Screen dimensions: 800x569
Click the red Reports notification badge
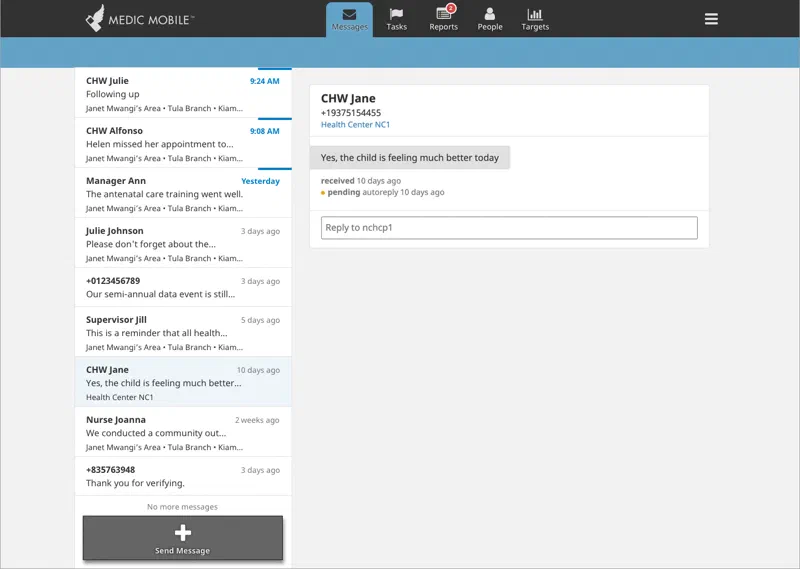(451, 8)
